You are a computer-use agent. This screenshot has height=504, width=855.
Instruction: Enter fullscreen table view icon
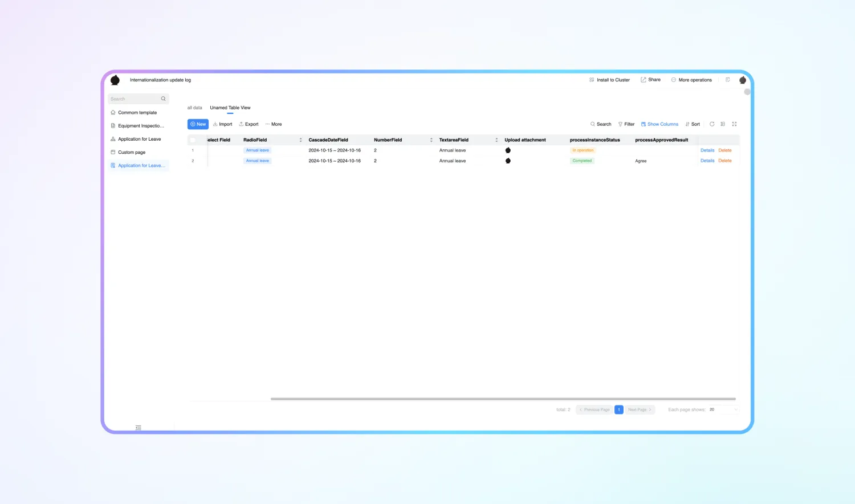[734, 124]
